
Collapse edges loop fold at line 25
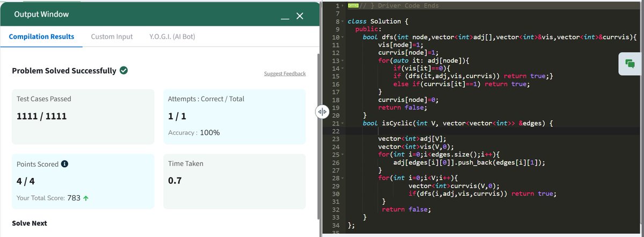coord(342,154)
